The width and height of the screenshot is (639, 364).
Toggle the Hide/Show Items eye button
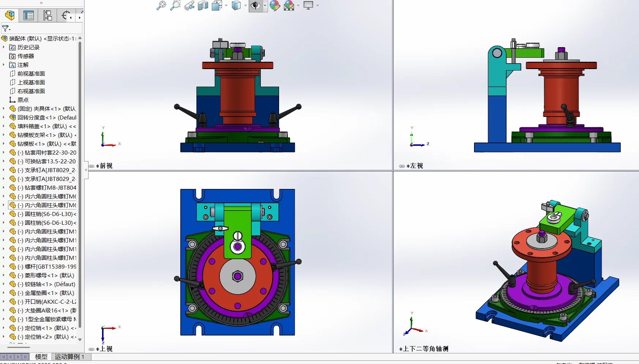tap(255, 5)
